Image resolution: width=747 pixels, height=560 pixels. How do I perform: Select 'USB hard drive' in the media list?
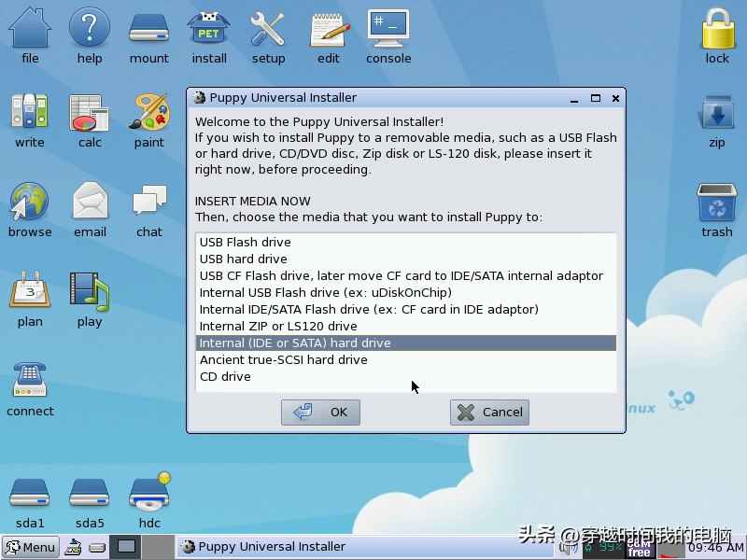pos(406,259)
